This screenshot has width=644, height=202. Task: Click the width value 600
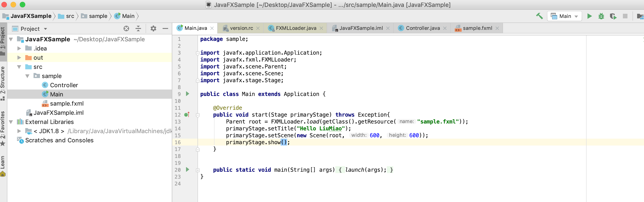coord(374,135)
